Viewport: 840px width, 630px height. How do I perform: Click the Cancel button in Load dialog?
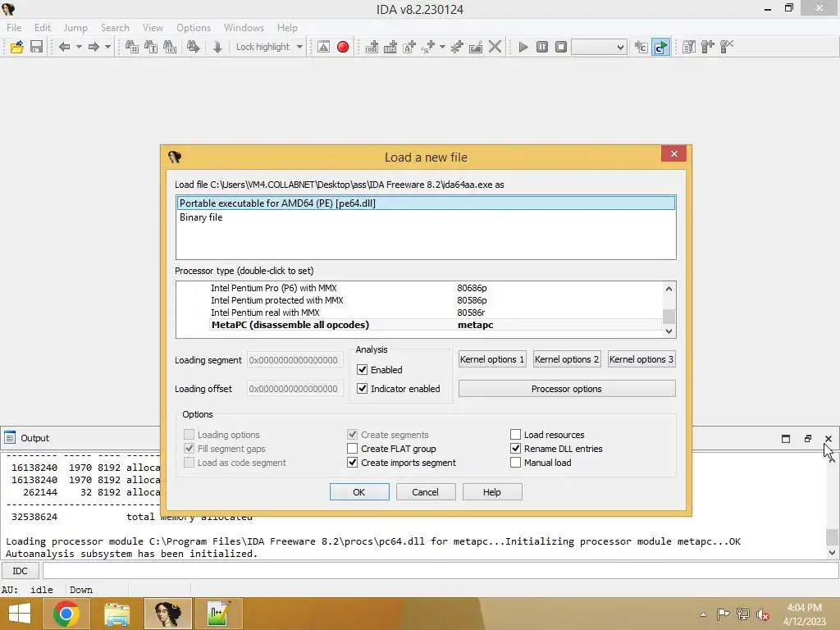(426, 492)
